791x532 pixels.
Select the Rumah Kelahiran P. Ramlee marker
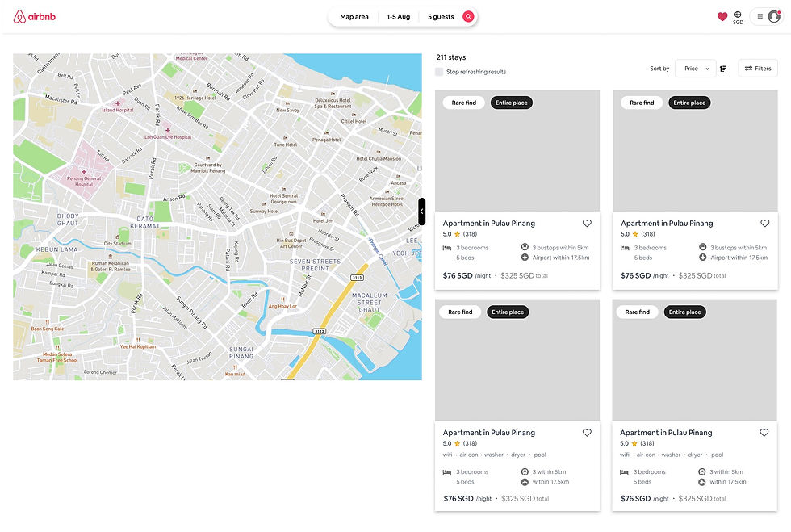[x=110, y=257]
